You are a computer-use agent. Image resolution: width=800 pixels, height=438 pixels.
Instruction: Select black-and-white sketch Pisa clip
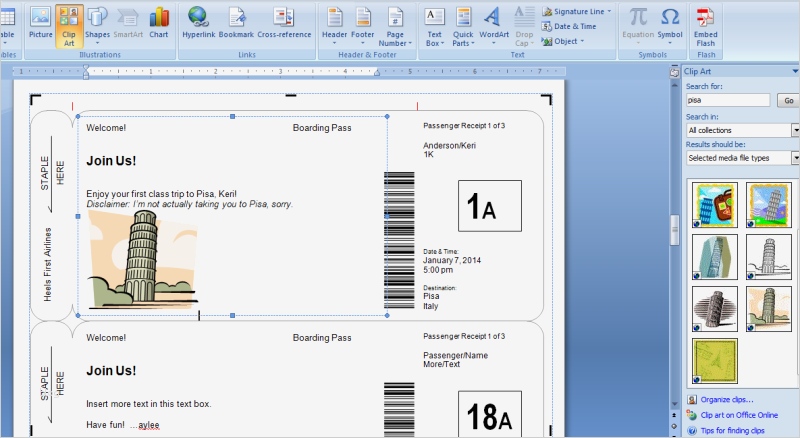pos(768,257)
